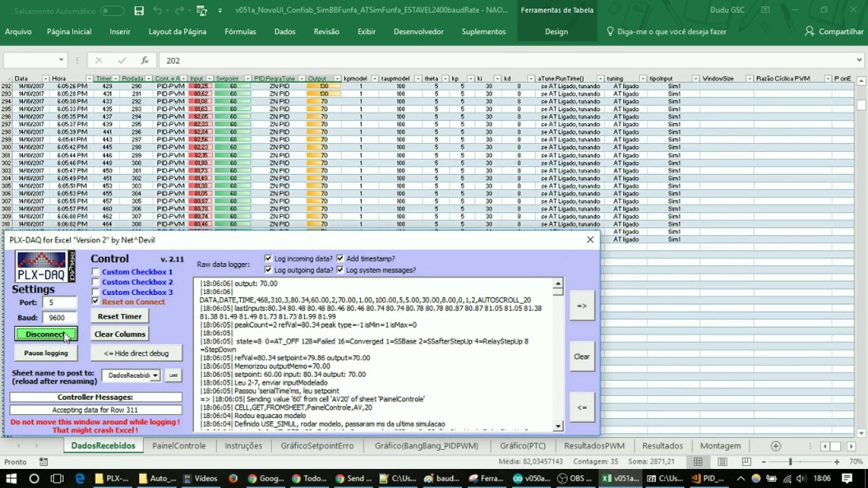Click Hide direct debug button

click(136, 353)
